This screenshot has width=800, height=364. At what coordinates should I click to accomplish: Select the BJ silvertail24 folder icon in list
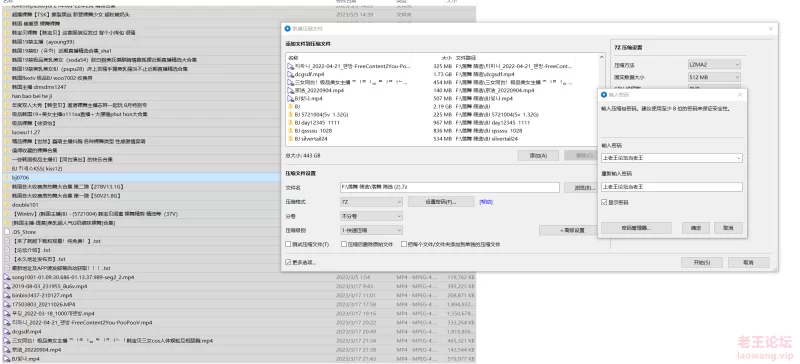click(x=291, y=139)
